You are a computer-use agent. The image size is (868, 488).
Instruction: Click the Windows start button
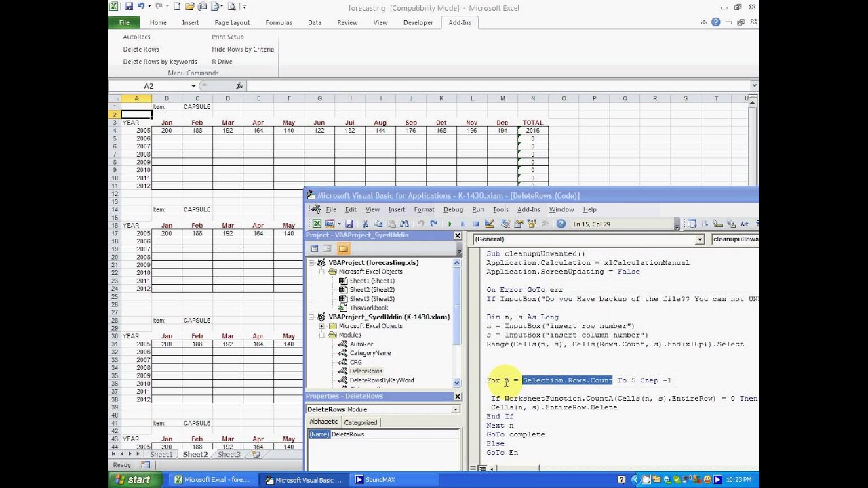136,479
